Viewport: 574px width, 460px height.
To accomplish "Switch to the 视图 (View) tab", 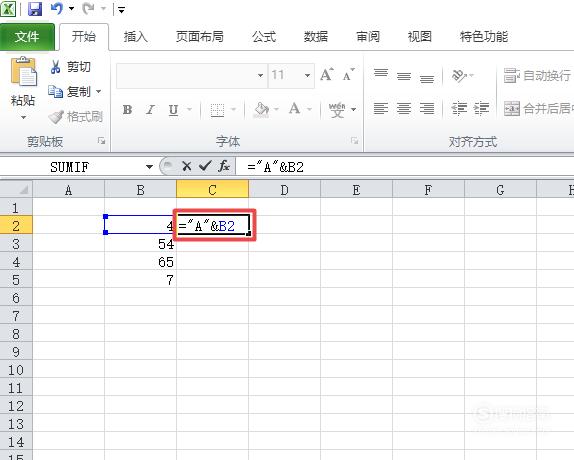I will [420, 37].
